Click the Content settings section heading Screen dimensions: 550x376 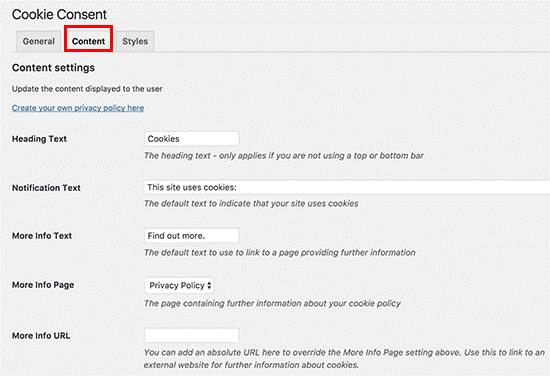coord(53,68)
